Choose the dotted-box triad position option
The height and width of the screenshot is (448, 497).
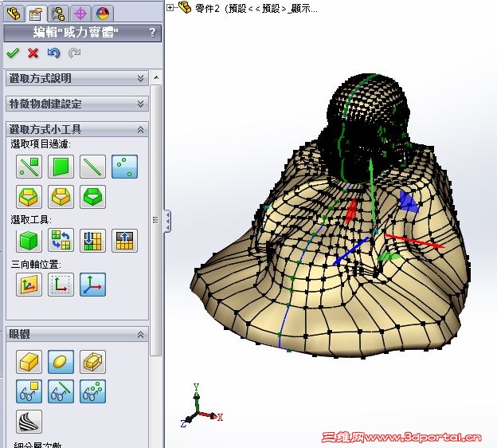tap(61, 285)
